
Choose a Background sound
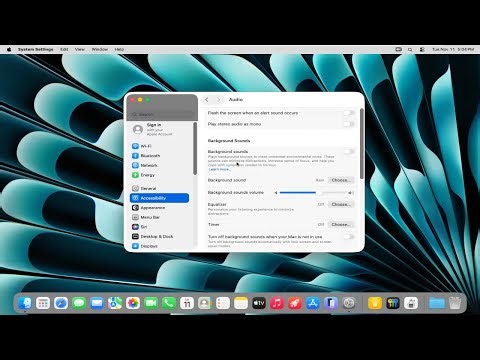coord(341,180)
